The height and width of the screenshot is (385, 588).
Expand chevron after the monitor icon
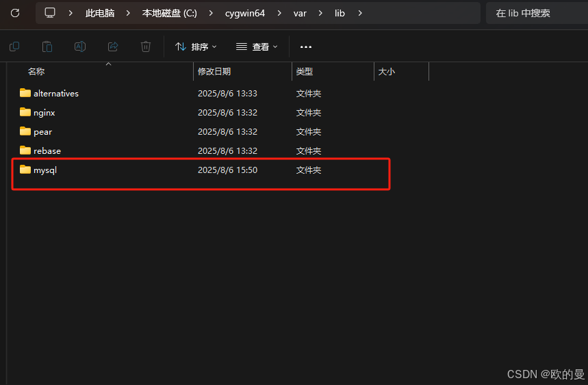(x=71, y=13)
